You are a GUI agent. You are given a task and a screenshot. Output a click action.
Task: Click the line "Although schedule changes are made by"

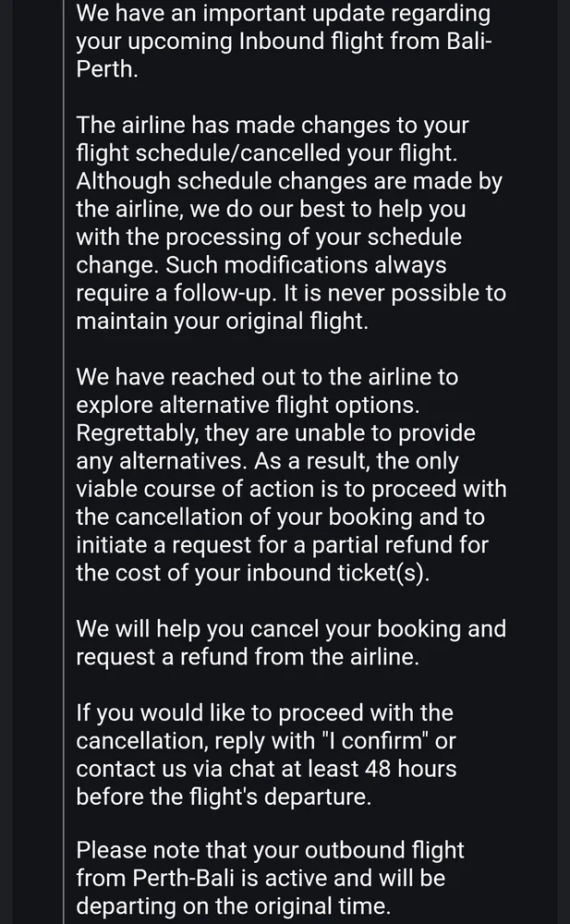[x=289, y=181]
